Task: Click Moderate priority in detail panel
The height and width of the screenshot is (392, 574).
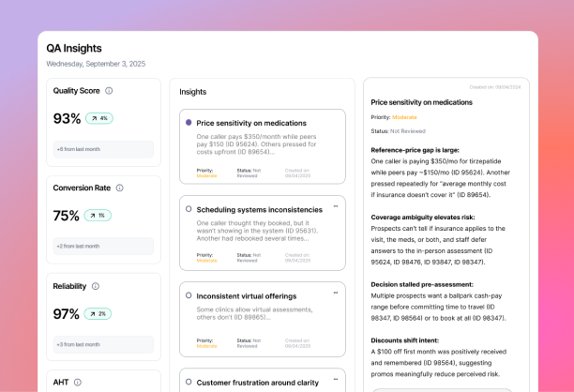Action: click(x=404, y=117)
